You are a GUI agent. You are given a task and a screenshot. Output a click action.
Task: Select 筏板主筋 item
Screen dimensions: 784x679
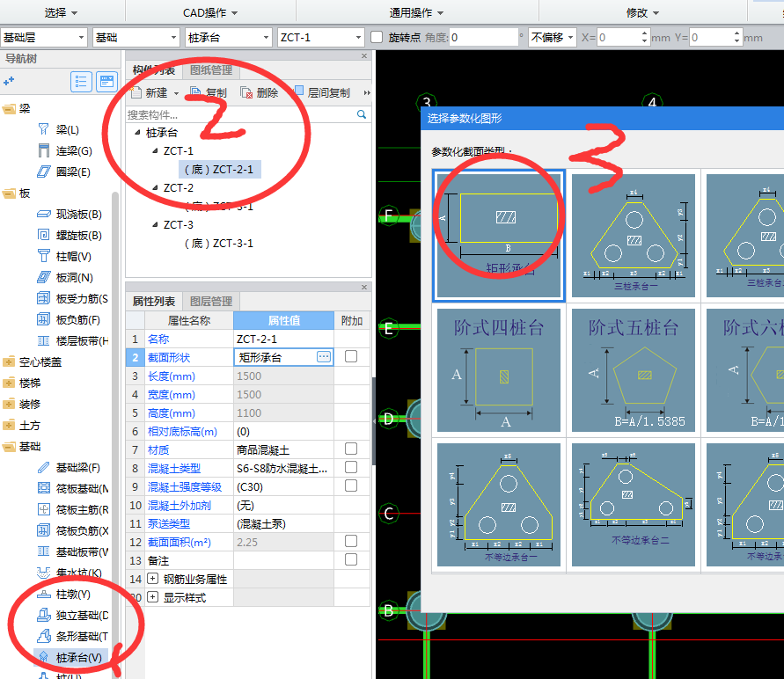tap(72, 509)
